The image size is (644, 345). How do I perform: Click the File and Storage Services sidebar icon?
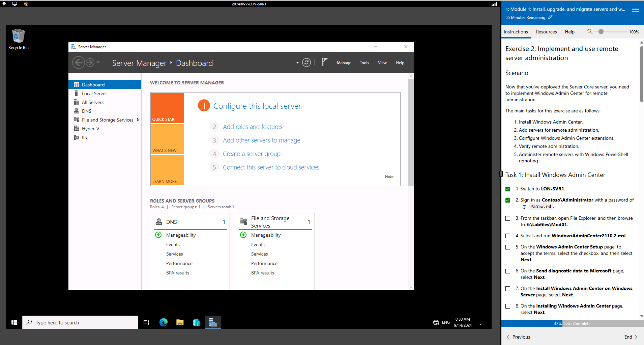pyautogui.click(x=77, y=120)
